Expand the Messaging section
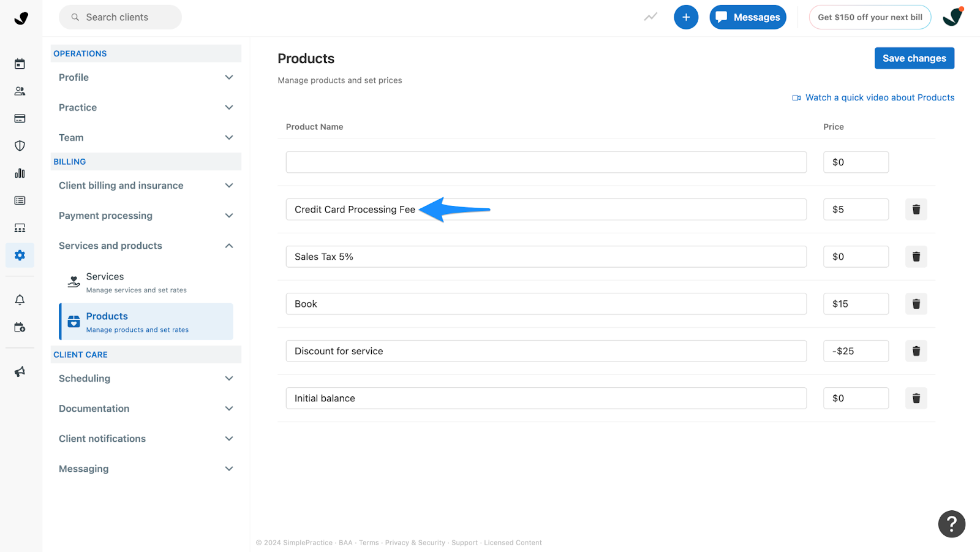This screenshot has height=552, width=980. (146, 469)
